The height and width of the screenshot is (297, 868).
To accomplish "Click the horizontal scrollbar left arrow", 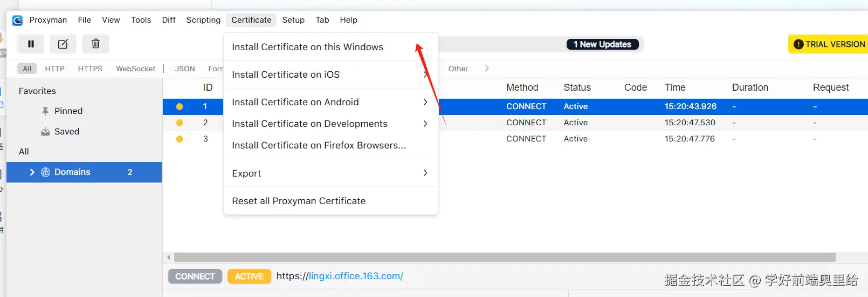I will tap(169, 258).
